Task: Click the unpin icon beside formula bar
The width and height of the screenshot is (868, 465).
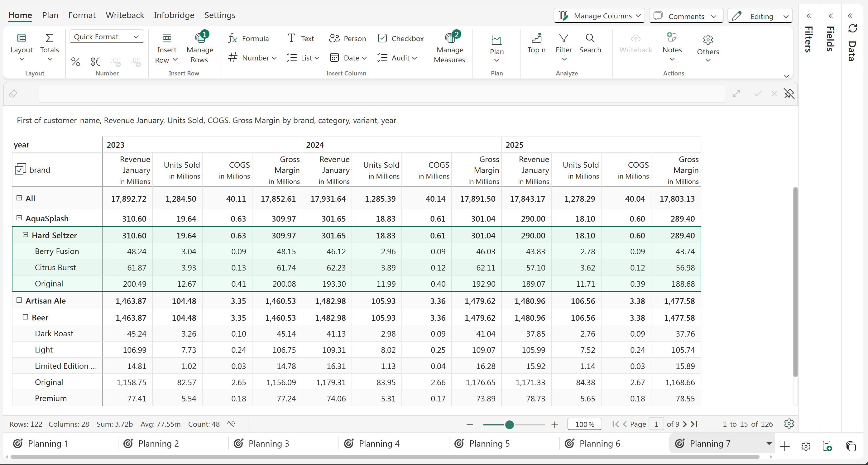Action: click(789, 93)
